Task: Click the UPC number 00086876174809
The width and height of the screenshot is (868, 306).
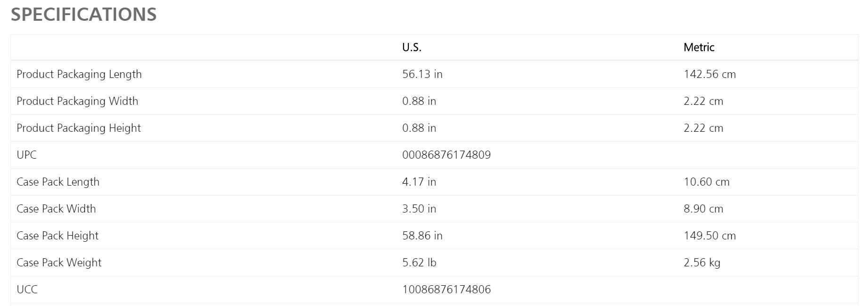Action: pyautogui.click(x=446, y=155)
